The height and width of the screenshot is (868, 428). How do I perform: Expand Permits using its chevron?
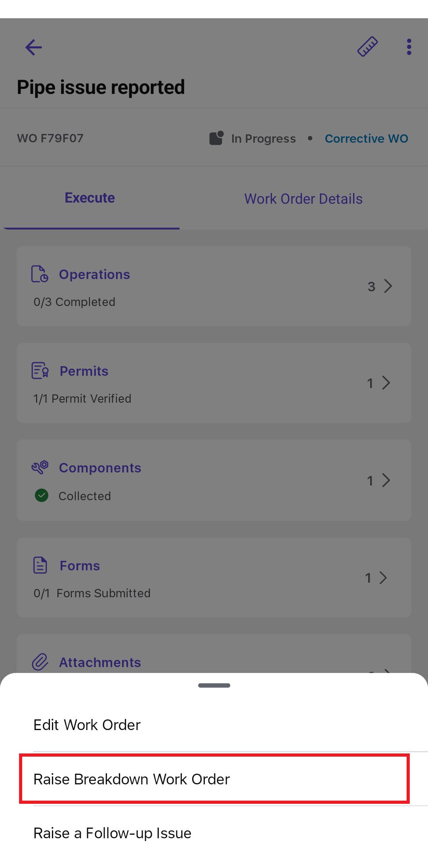(x=386, y=383)
